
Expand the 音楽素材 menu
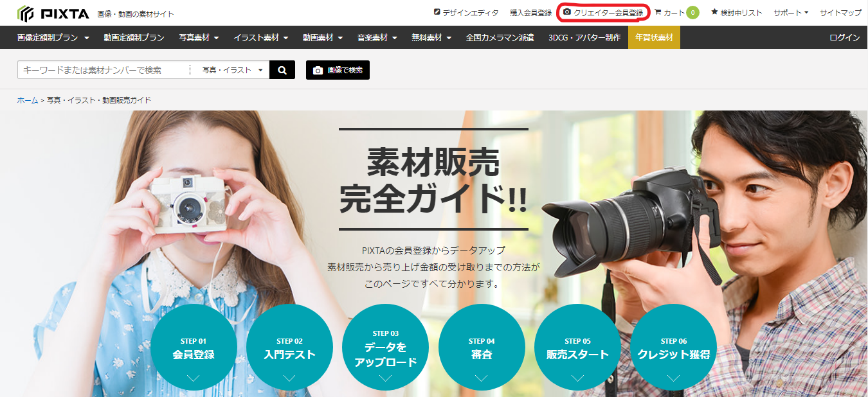377,37
